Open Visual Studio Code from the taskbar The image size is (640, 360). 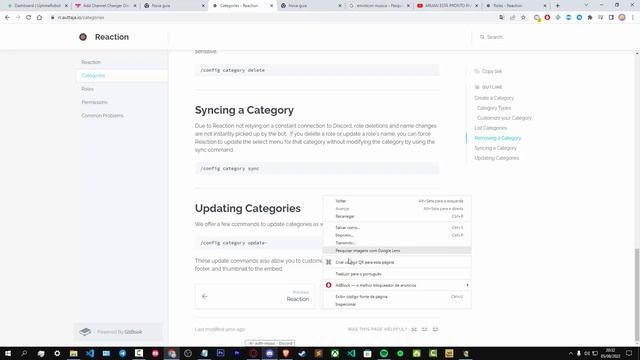(90, 353)
